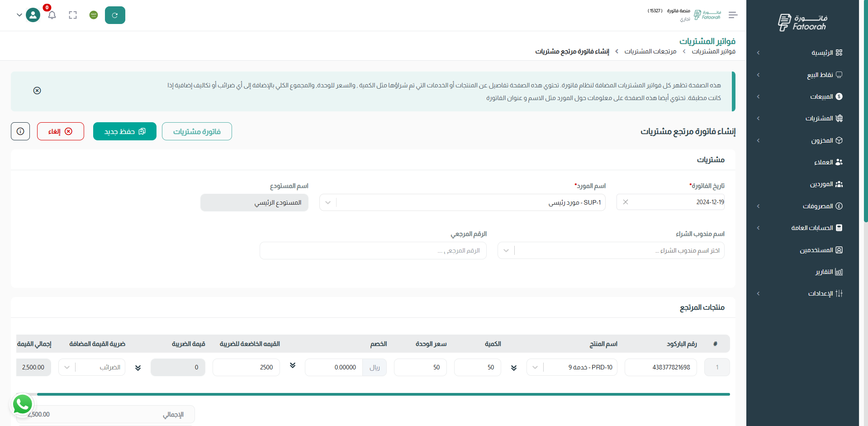
Task: Expand the arrow next to المصروفات
Action: tap(758, 206)
